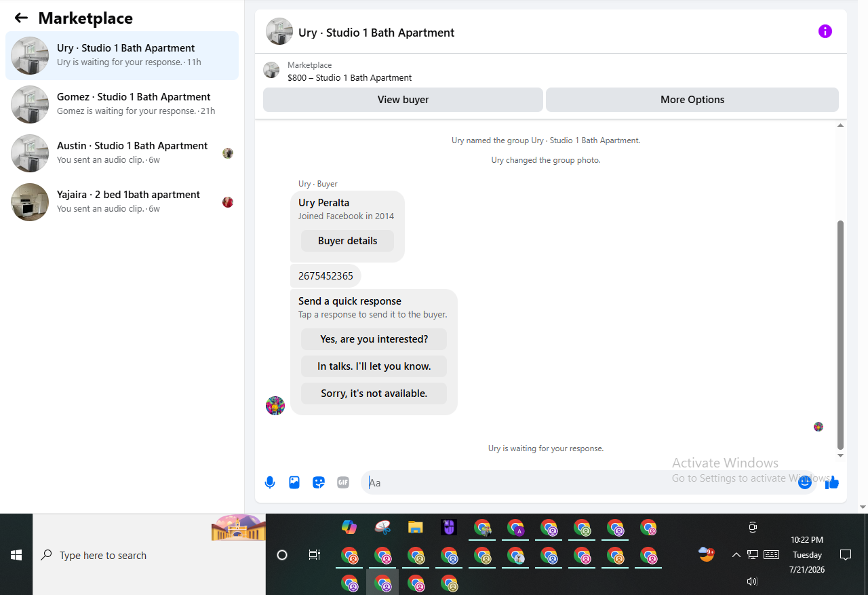This screenshot has height=595, width=868.
Task: Open Cortana circle icon on taskbar
Action: (282, 555)
